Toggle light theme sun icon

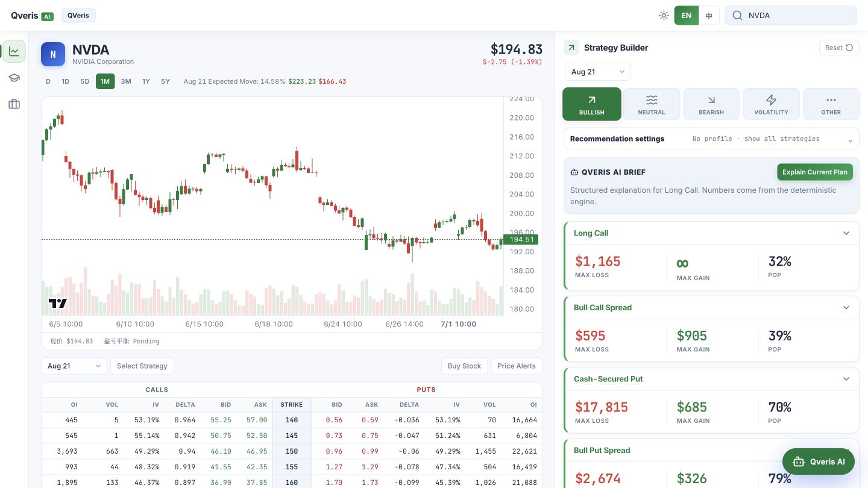pos(664,16)
